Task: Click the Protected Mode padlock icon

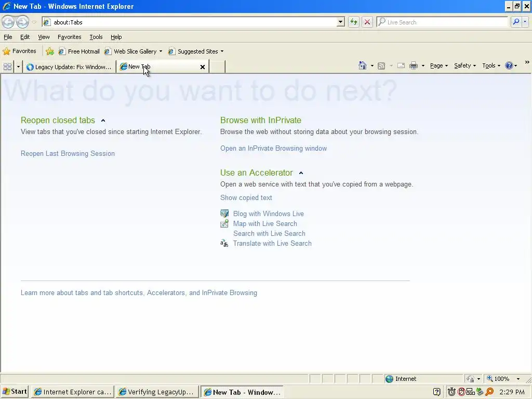Action: [470, 379]
